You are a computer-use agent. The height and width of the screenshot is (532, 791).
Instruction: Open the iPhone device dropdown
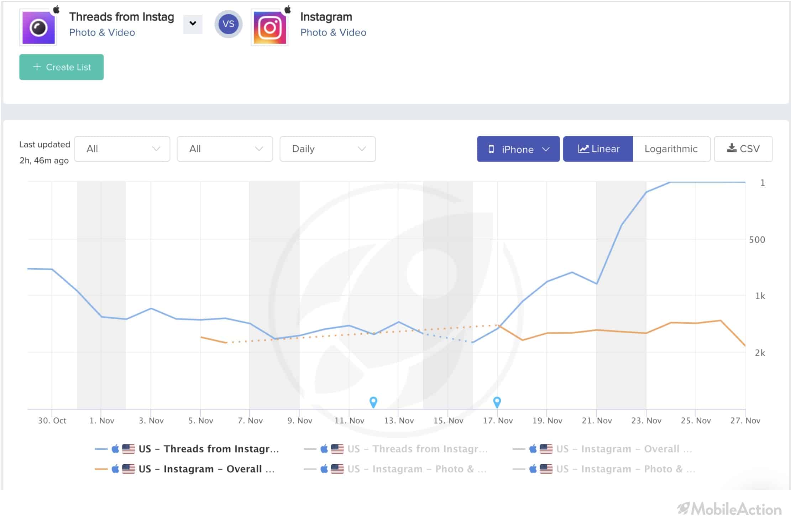(x=518, y=149)
